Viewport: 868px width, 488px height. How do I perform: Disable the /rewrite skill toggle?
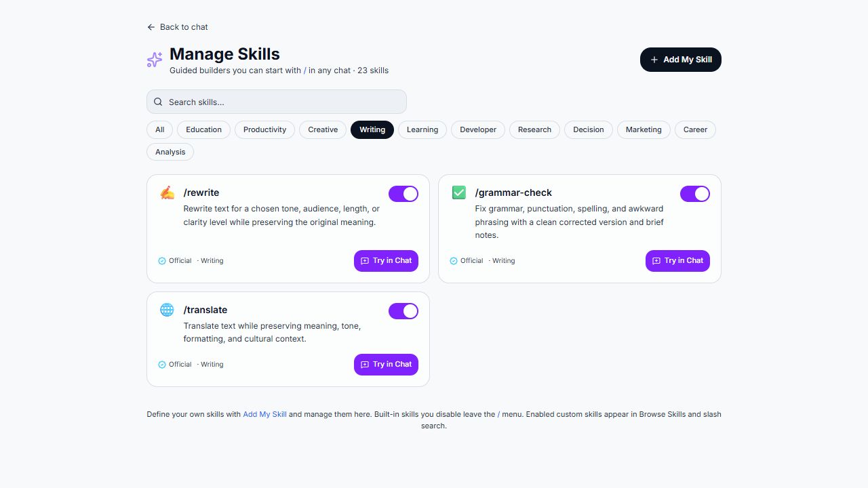tap(403, 194)
